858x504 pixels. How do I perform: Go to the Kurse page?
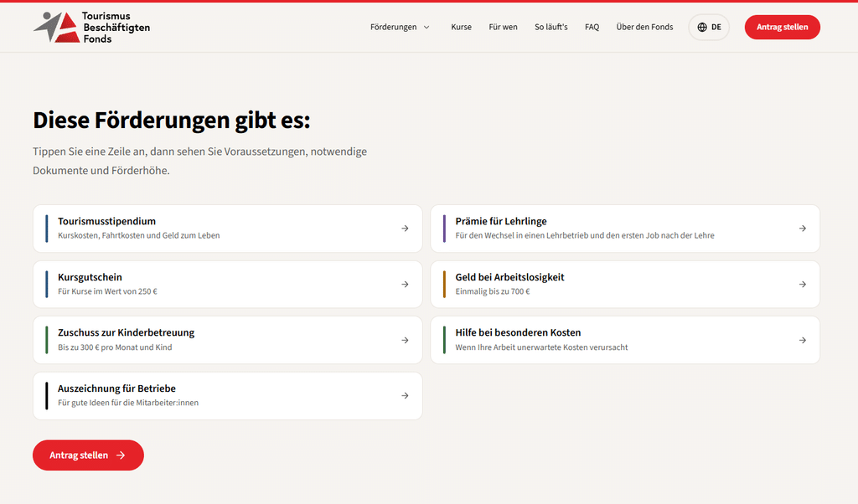(x=462, y=28)
